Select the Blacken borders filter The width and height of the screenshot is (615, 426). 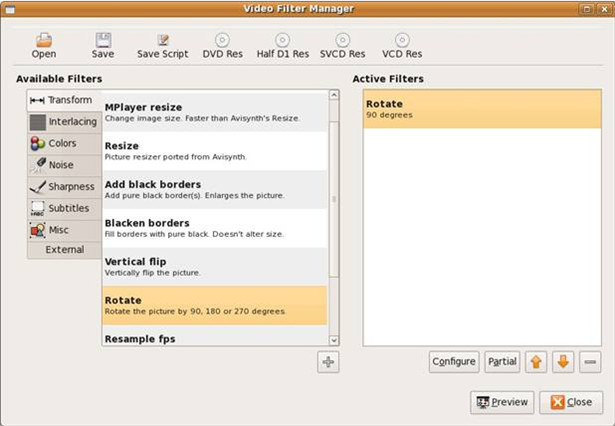215,228
